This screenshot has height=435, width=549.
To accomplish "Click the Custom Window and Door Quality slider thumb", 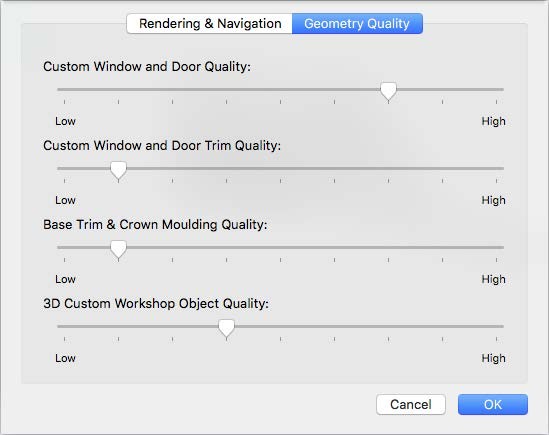I will tap(388, 91).
